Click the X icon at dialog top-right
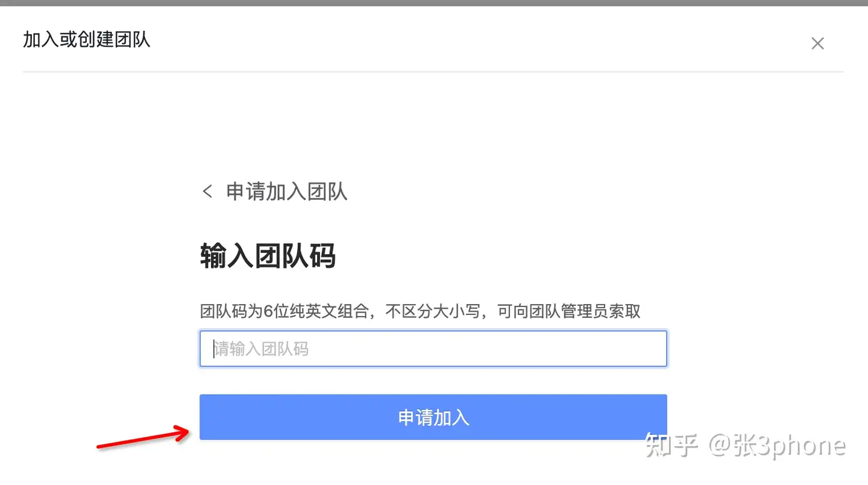Viewport: 868px width, 485px height. point(817,43)
